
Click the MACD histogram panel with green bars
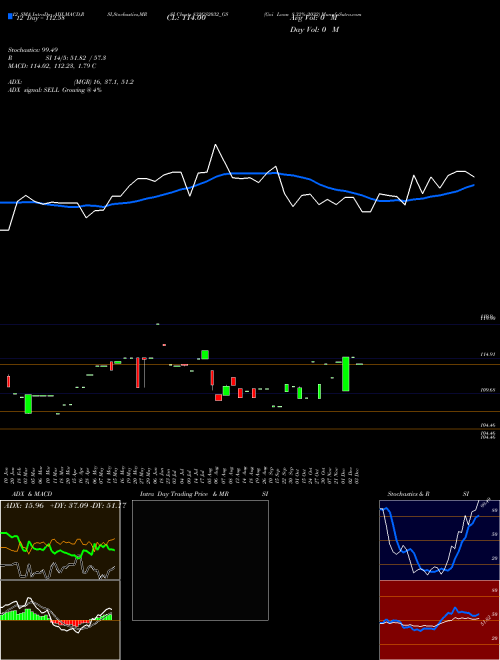60,620
